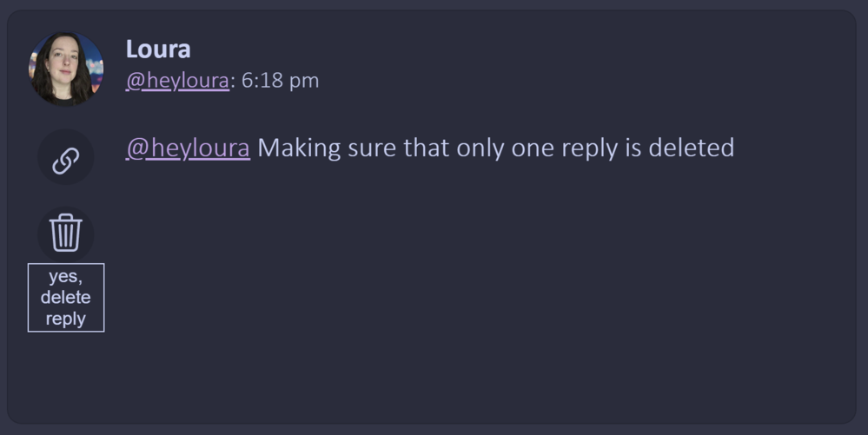Screen dimensions: 868x435
Task: Select the round avatar photo of Loura
Action: (67, 69)
